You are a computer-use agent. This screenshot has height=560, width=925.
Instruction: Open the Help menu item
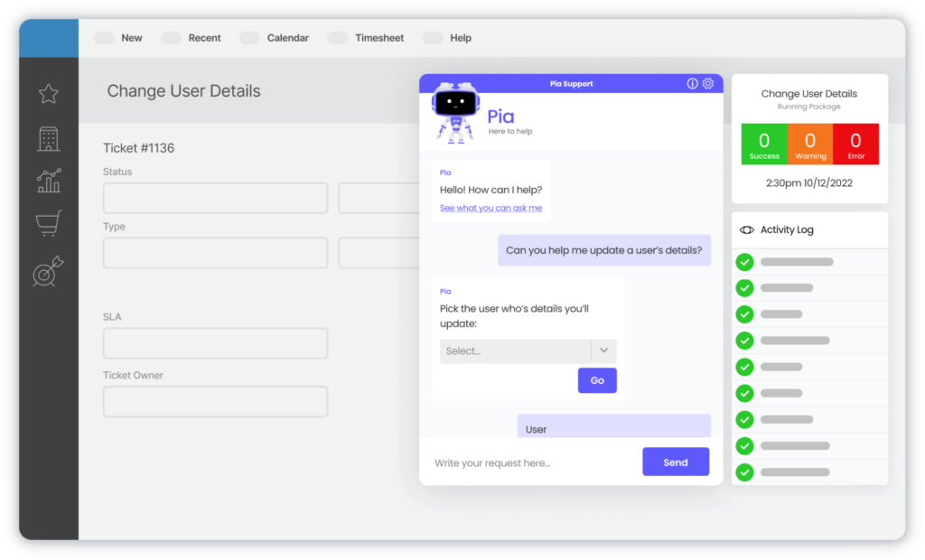pos(461,38)
